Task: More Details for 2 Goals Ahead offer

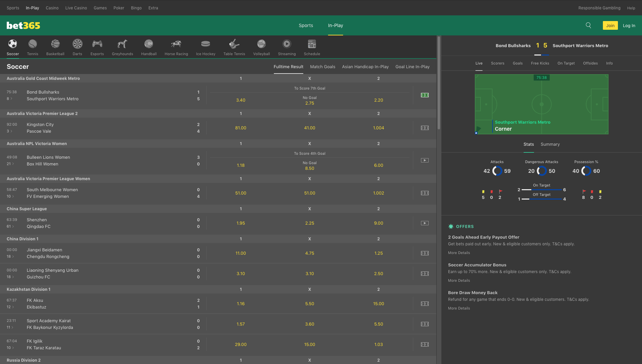Action: pos(459,253)
